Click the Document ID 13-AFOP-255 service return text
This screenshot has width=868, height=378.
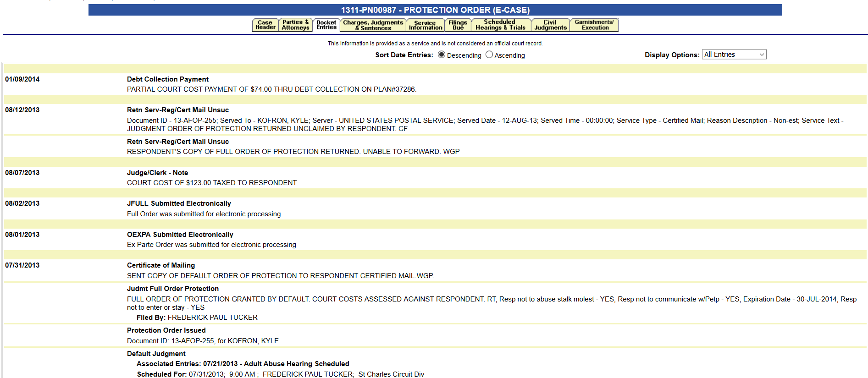[485, 125]
